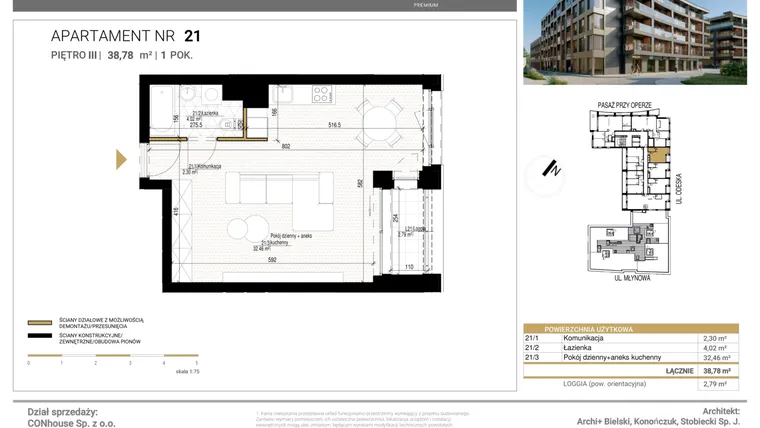Click the 'PREMIUM' label in top bar
Image resolution: width=760 pixels, height=428 pixels.
tap(426, 5)
